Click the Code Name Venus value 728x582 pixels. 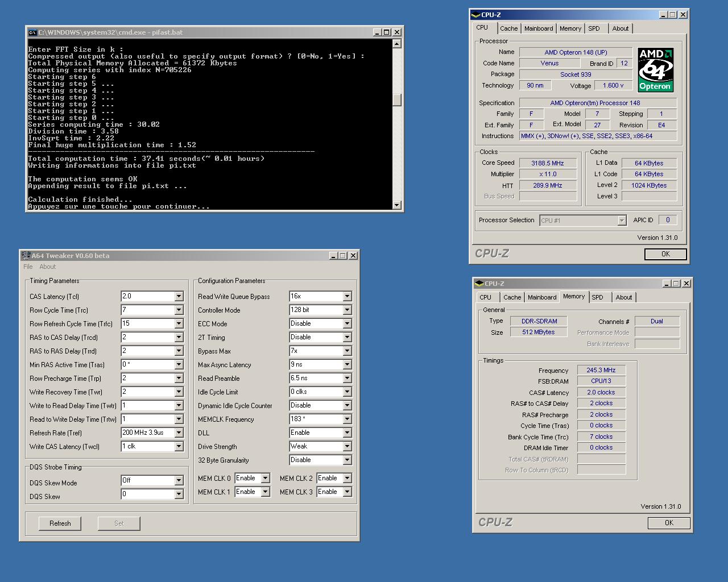[549, 63]
